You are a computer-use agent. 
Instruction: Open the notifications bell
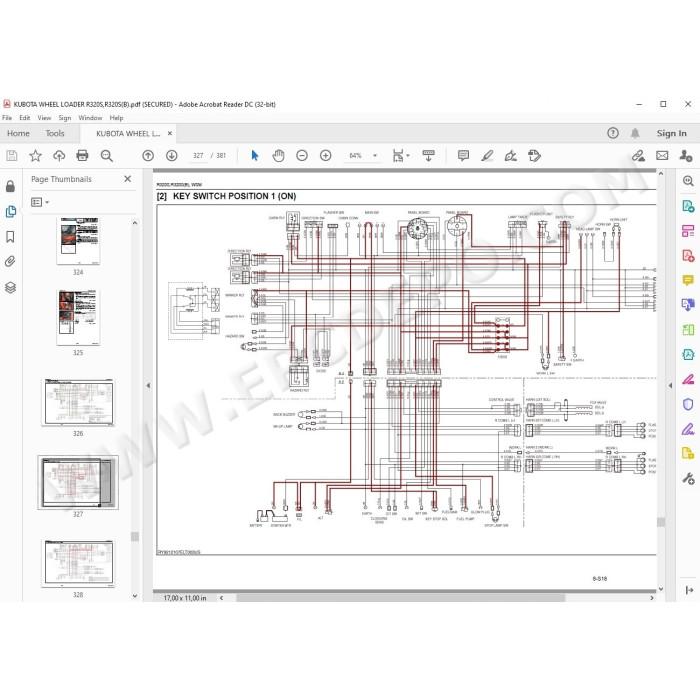click(x=635, y=133)
